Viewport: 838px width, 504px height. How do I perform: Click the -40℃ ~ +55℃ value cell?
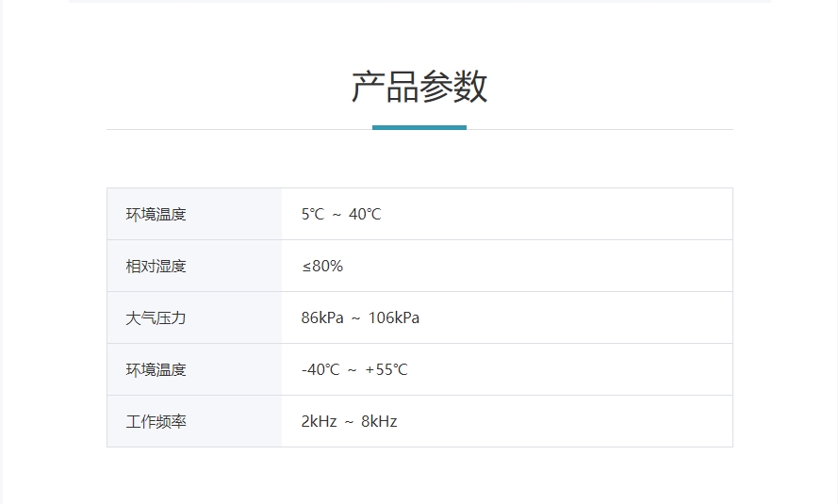click(507, 369)
